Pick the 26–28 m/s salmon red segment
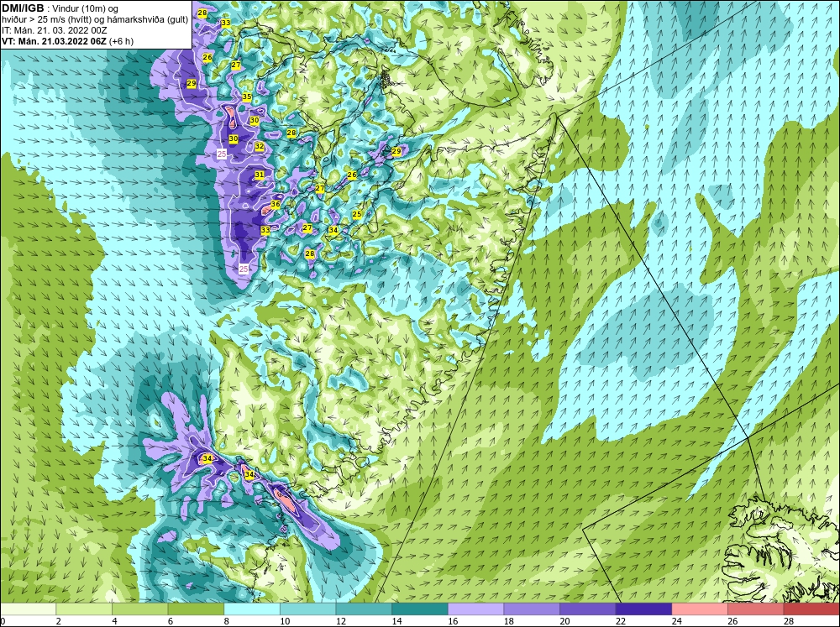Viewport: 840px width, 627px height. [x=756, y=609]
